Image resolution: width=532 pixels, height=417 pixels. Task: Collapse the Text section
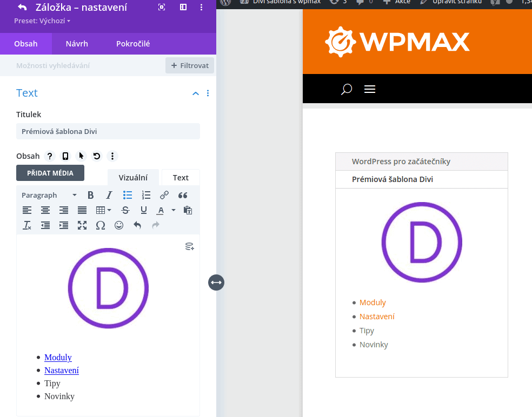[196, 93]
